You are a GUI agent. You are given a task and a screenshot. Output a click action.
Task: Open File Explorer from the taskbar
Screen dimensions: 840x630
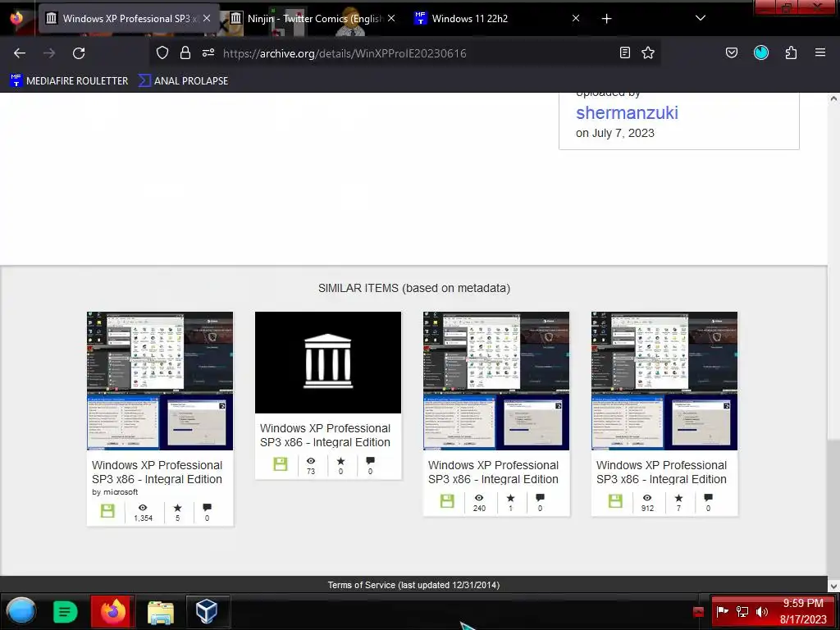tap(160, 612)
